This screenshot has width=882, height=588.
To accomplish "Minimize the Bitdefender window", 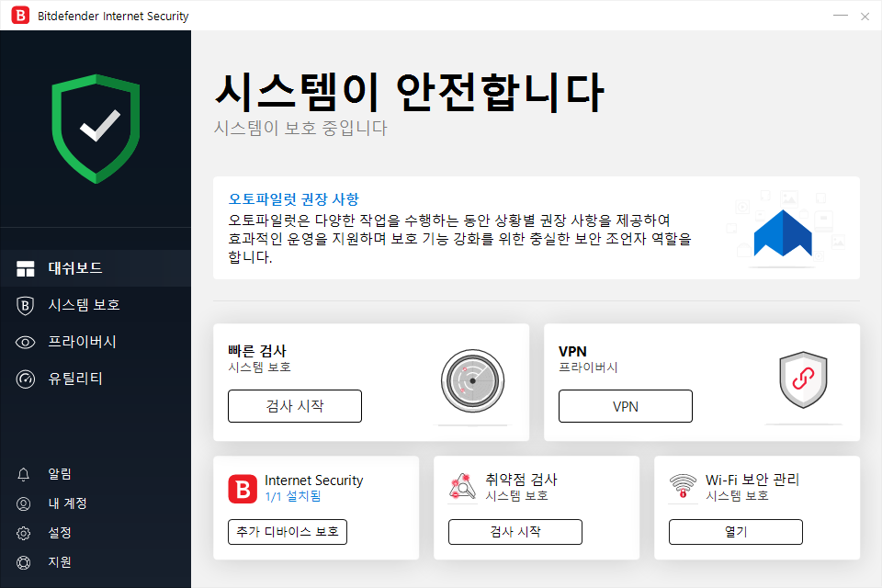I will (x=841, y=16).
